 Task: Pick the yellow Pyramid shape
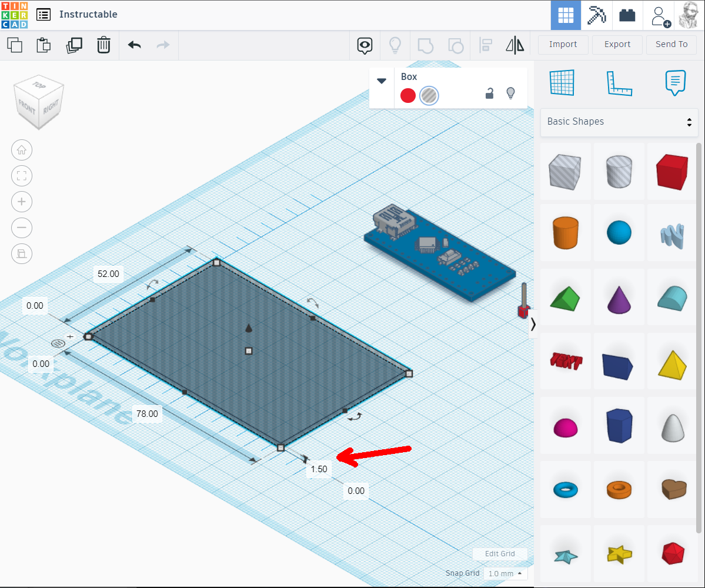tap(672, 361)
